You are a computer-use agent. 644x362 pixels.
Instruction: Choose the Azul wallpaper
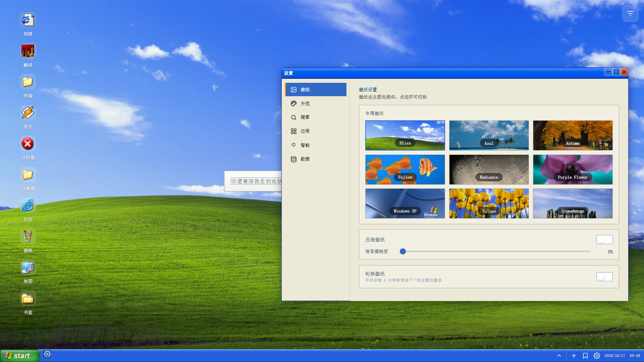click(489, 135)
